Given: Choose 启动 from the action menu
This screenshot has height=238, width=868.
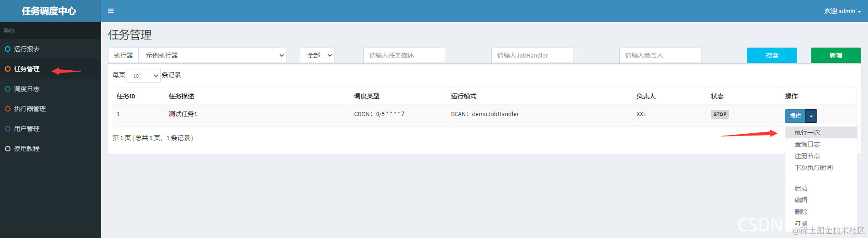Looking at the screenshot, I should [821, 188].
